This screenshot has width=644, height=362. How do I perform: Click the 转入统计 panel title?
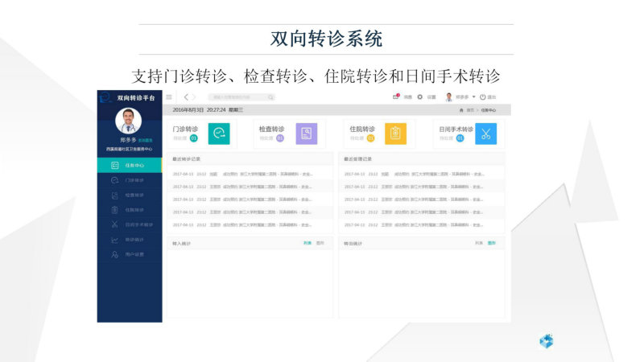(182, 244)
